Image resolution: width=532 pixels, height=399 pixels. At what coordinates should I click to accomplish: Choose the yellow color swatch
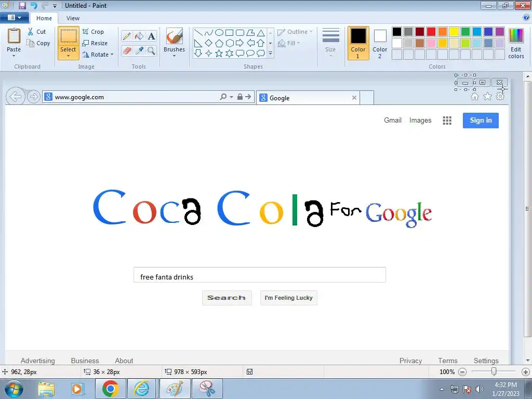click(454, 32)
